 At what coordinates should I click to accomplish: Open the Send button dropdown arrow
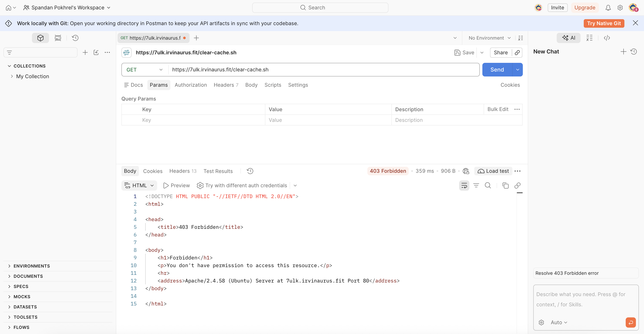pos(517,69)
